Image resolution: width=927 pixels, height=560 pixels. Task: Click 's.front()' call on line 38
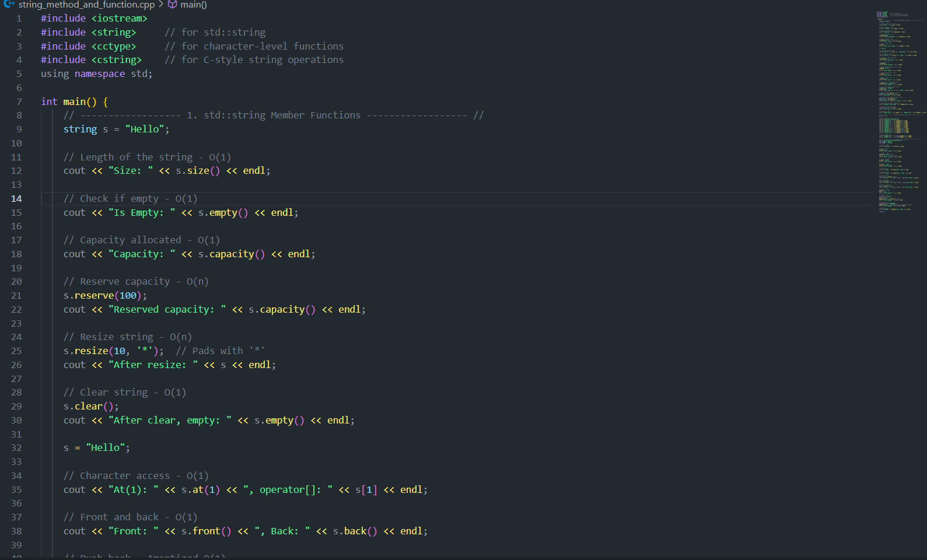tap(207, 531)
